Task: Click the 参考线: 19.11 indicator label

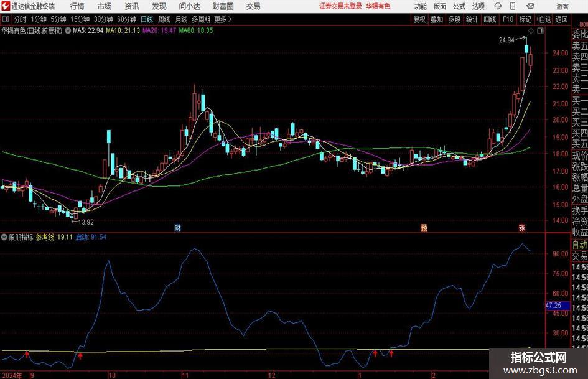Action: pyautogui.click(x=54, y=237)
